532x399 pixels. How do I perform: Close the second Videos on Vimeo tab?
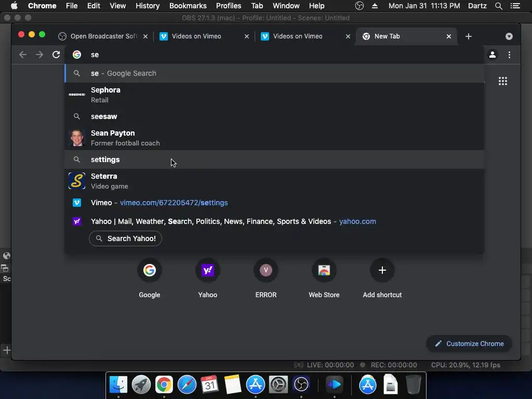(348, 36)
